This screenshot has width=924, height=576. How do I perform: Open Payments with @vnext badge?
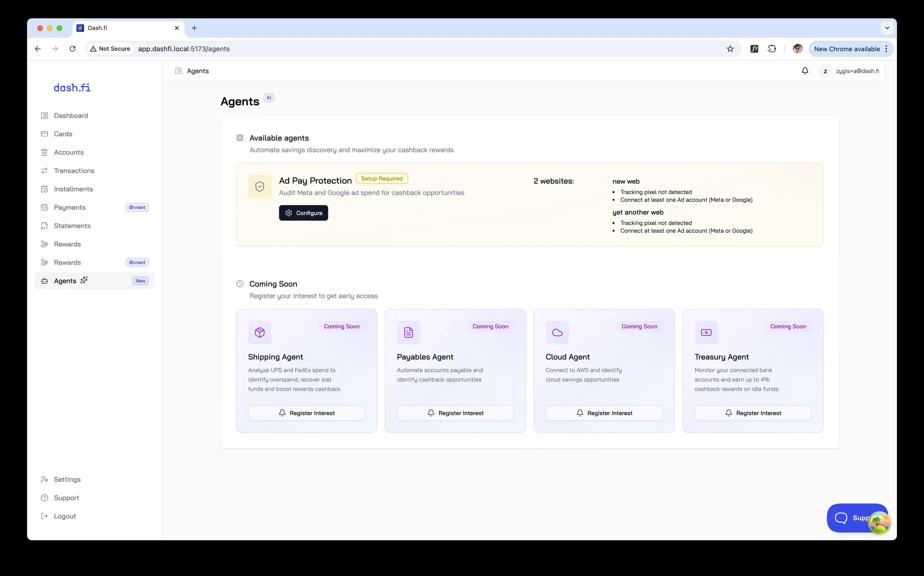click(x=94, y=208)
